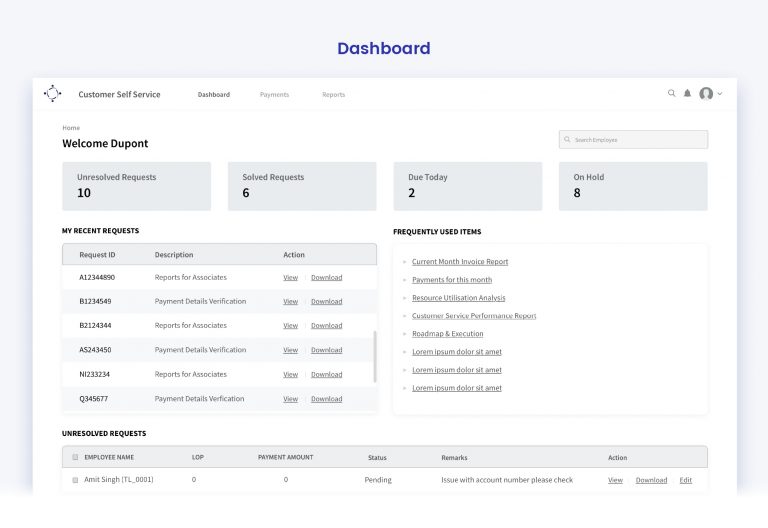Click the Request ID column header

click(97, 255)
